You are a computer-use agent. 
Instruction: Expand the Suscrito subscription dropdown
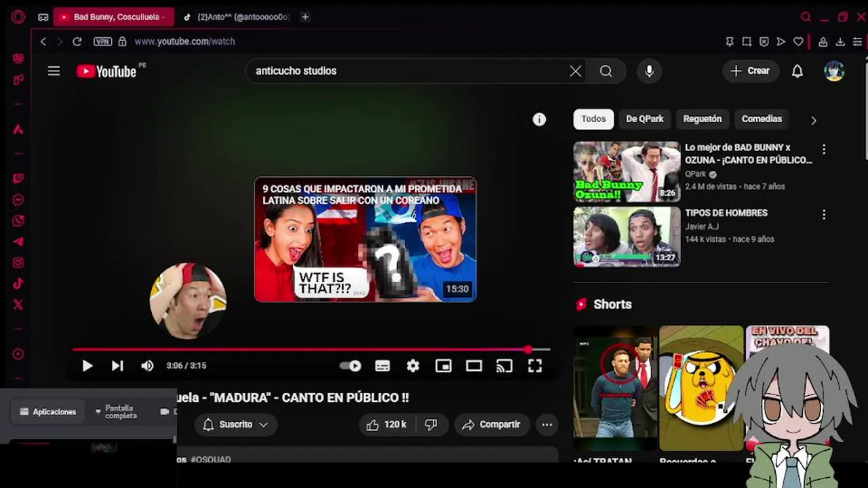pos(235,425)
